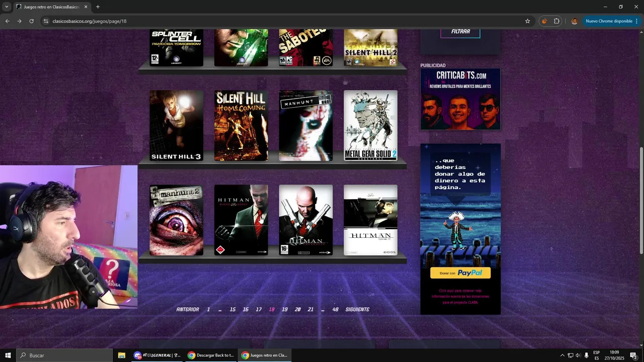Jump to pagination page 15
This screenshot has height=362, width=644.
[232, 310]
